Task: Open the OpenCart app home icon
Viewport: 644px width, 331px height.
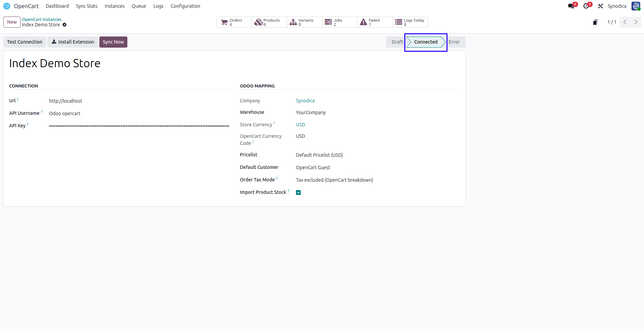Action: (x=7, y=6)
